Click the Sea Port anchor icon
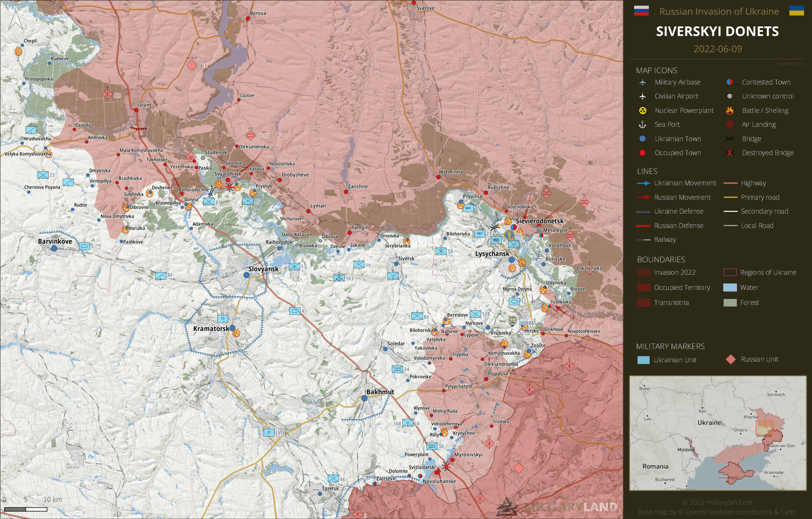Screen dimensions: 812x519 (x=642, y=125)
